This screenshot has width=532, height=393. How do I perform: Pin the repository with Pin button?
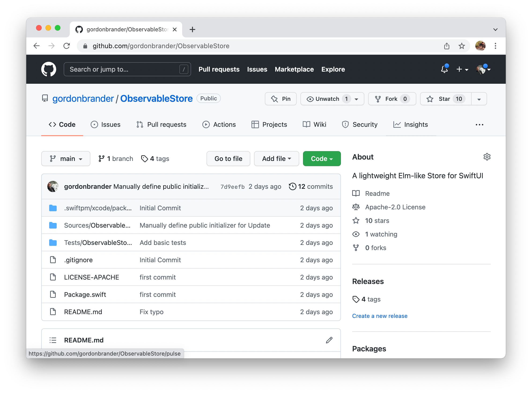[281, 99]
